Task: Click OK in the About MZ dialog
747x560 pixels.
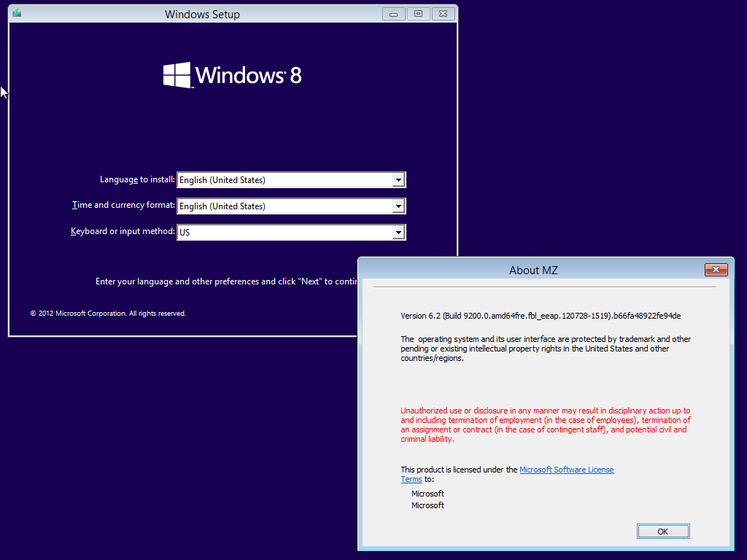Action: pyautogui.click(x=662, y=532)
